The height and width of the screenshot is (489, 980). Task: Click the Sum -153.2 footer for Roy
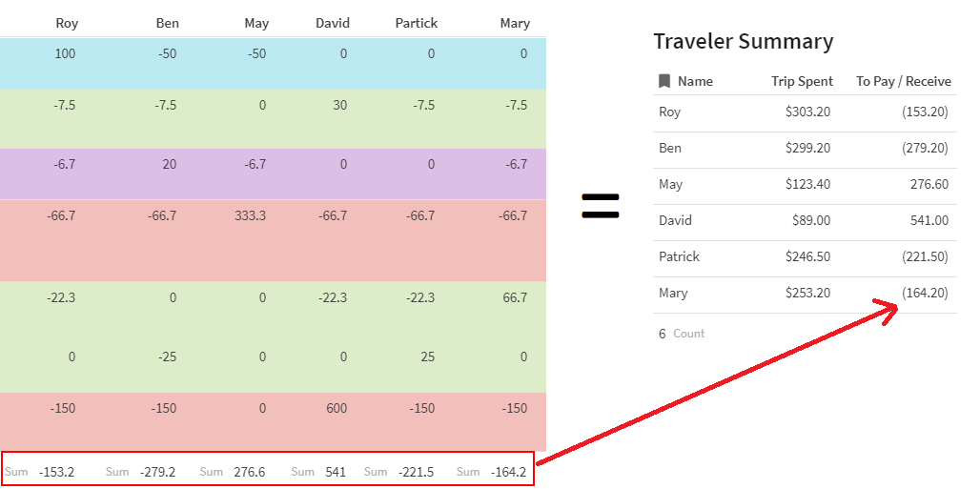pos(40,472)
